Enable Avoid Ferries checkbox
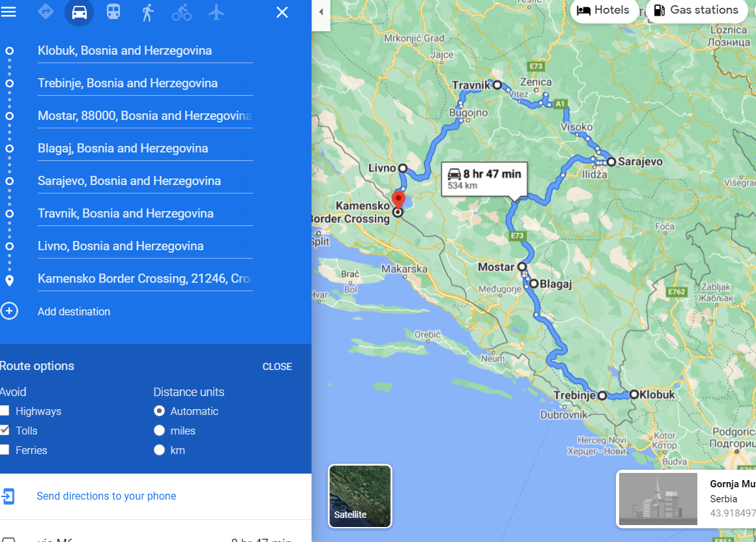 5,450
